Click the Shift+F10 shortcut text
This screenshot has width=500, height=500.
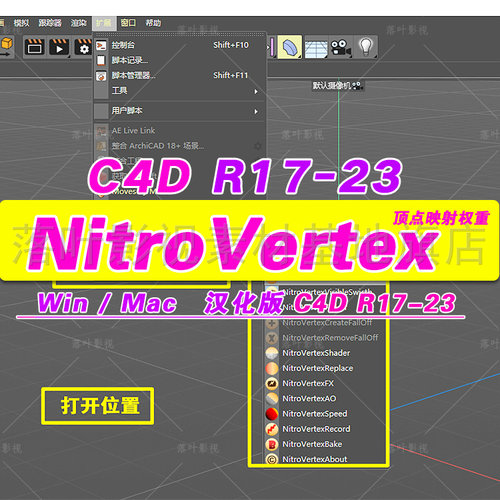point(231,45)
